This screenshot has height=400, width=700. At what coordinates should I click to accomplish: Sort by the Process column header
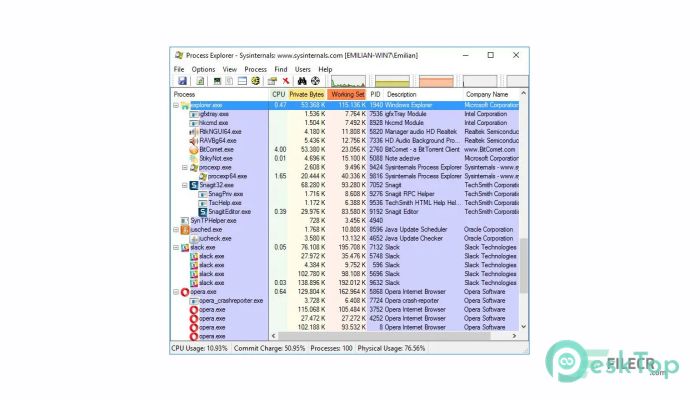[220, 94]
